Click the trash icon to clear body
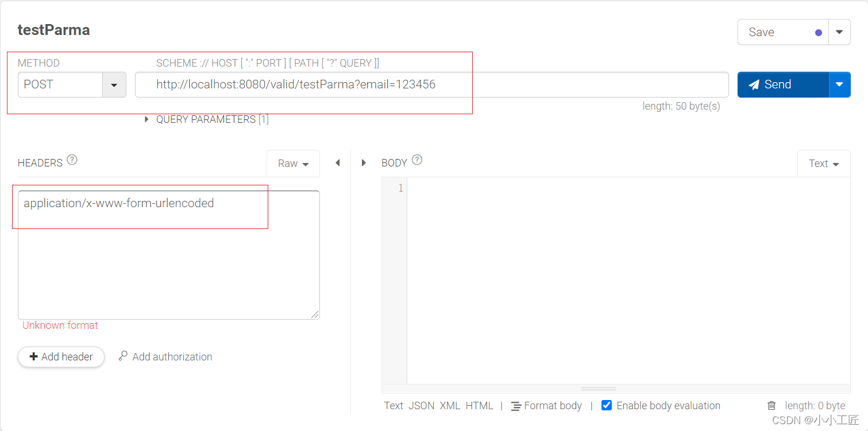Screen dimensions: 868x431 (771, 406)
